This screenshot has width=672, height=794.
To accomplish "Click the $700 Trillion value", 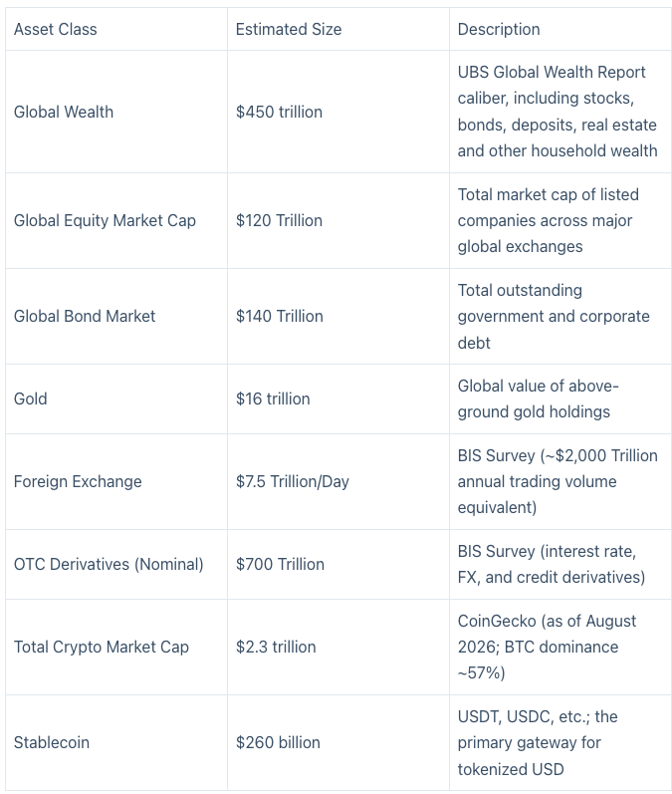I will click(280, 564).
